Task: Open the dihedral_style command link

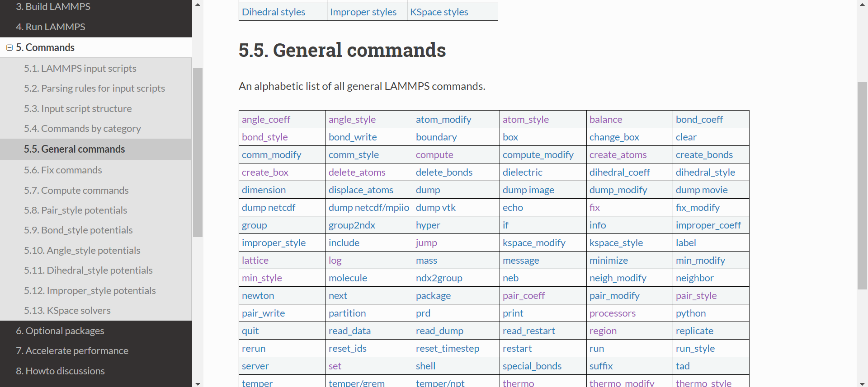Action: point(705,173)
